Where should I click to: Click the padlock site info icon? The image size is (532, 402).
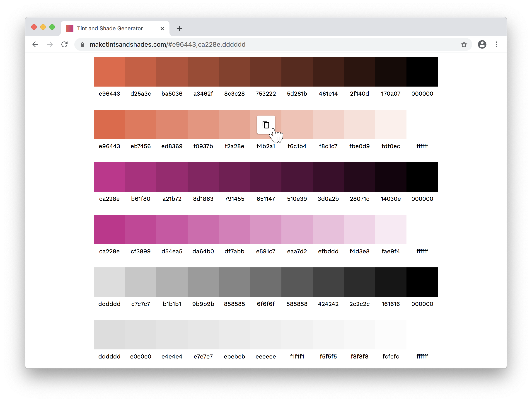tap(82, 44)
